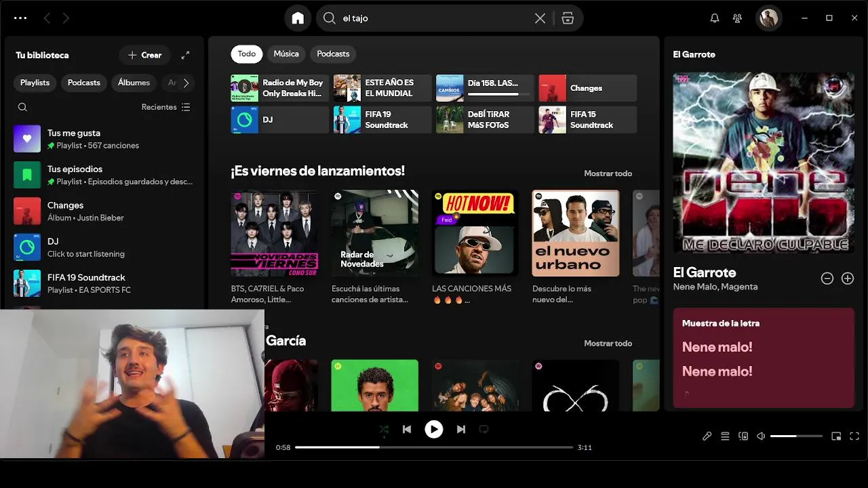868x488 pixels.
Task: Adjust the volume slider
Action: [x=796, y=436]
